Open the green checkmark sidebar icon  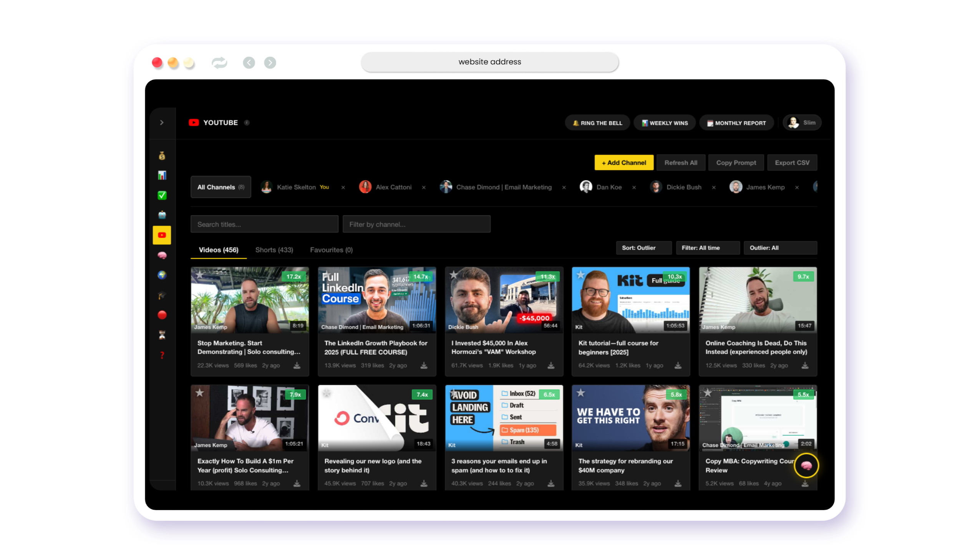coord(162,195)
